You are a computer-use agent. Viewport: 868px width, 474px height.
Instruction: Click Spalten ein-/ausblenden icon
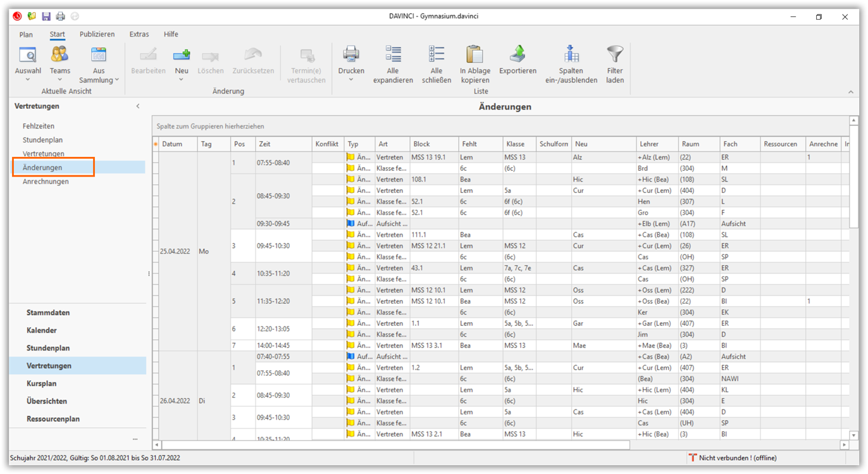[x=571, y=54]
